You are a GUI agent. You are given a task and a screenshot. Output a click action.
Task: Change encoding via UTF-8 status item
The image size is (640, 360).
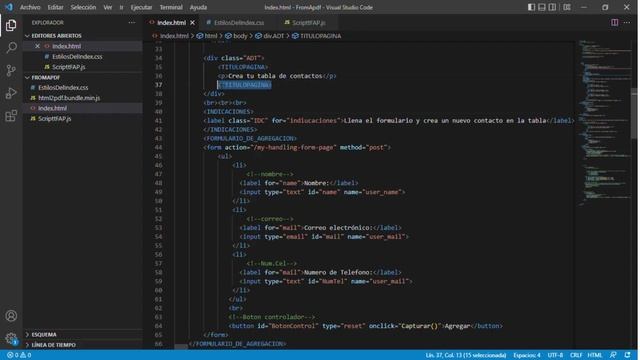point(555,355)
